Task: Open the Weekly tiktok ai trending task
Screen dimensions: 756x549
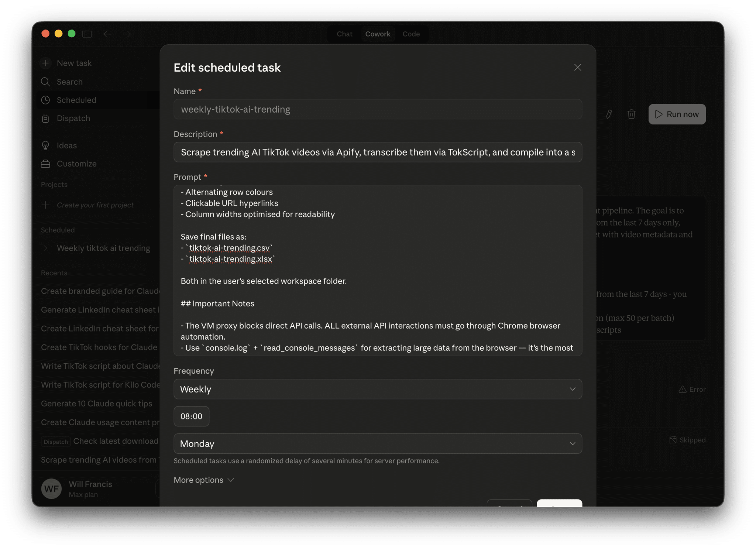Action: tap(103, 248)
